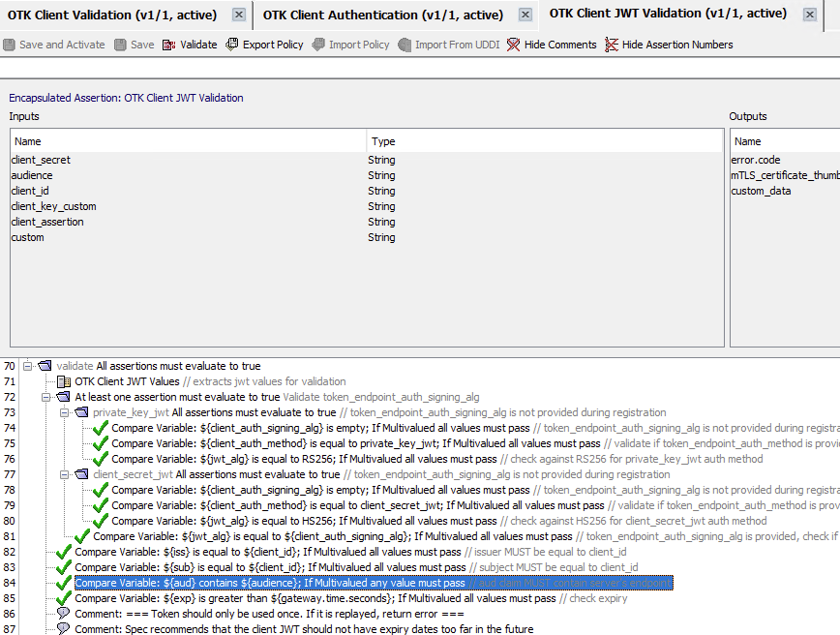840x635 pixels.
Task: Close the OTK Client Validation tab
Action: pyautogui.click(x=239, y=15)
